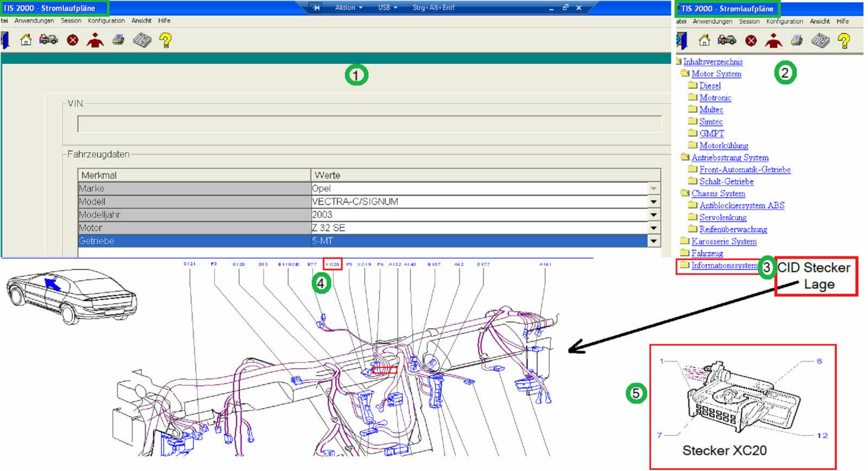Click the pin icon left of the Aktion menu
The width and height of the screenshot is (868, 471).
317,8
